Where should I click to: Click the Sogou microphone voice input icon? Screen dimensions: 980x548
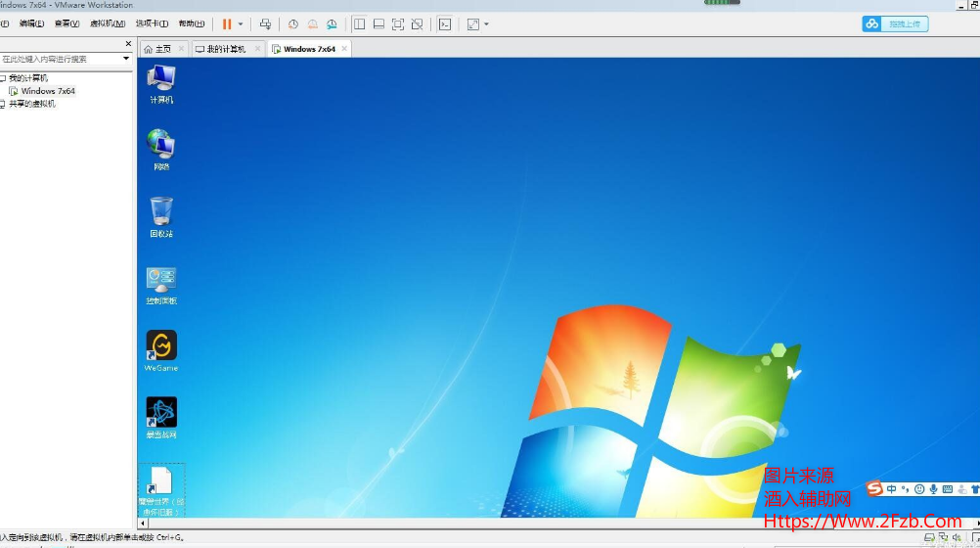pos(934,489)
